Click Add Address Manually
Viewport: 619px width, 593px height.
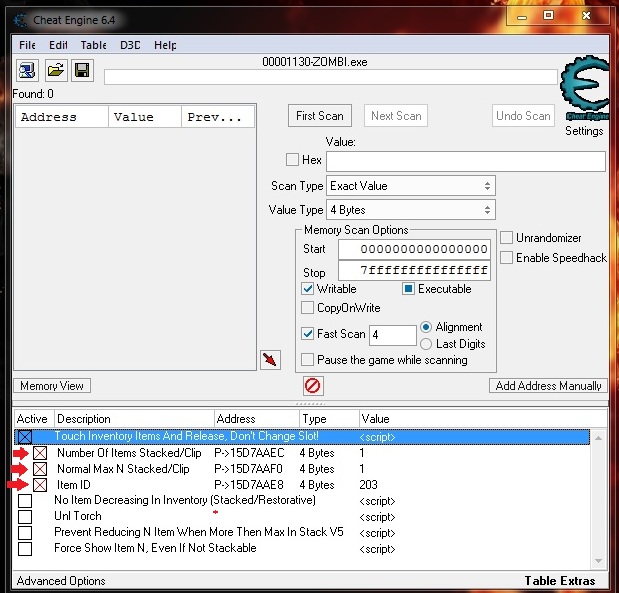coord(548,386)
